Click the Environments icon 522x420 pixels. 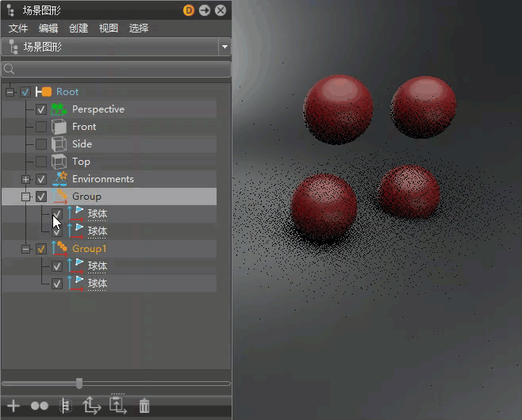click(x=59, y=179)
